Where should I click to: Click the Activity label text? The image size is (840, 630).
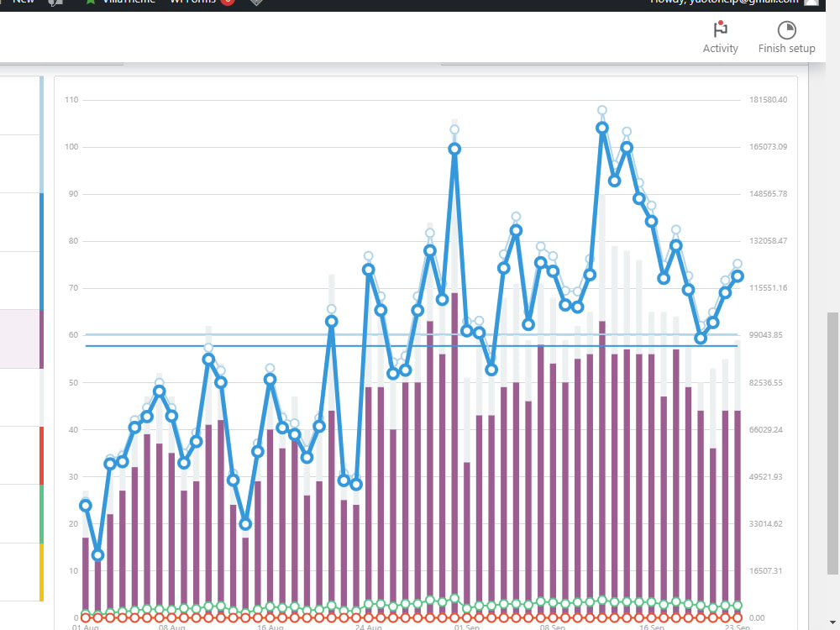[720, 48]
